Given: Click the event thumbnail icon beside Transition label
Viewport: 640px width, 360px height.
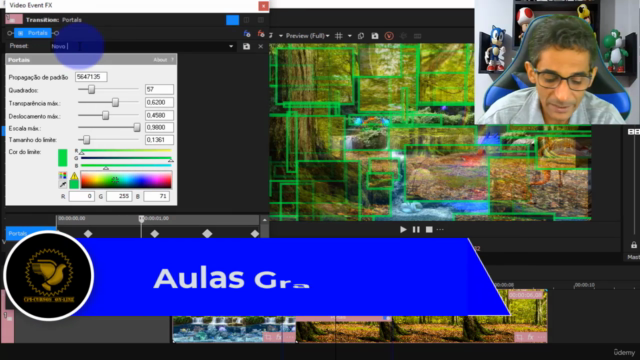Looking at the screenshot, I should pos(14,19).
